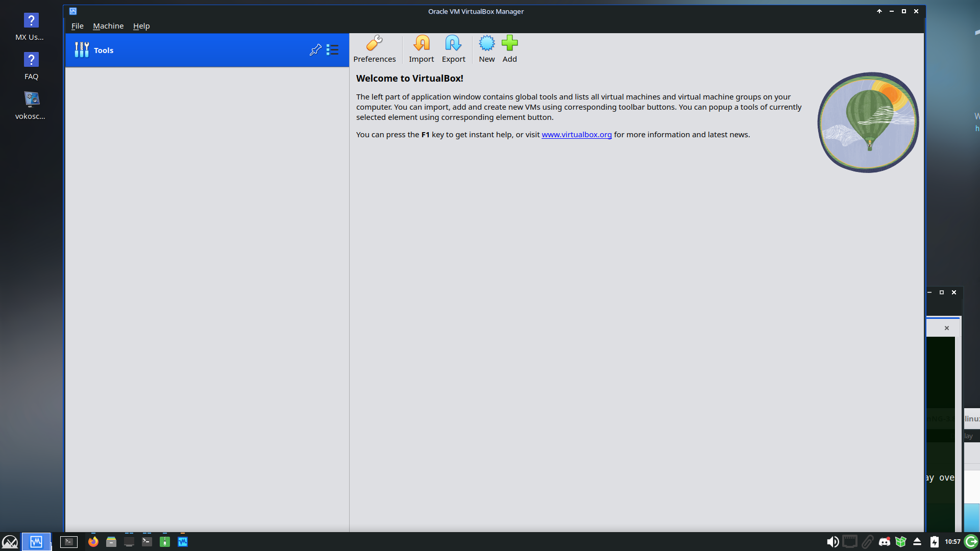Click the battery power tray icon
Screen dimensions: 980x551
tap(934, 542)
